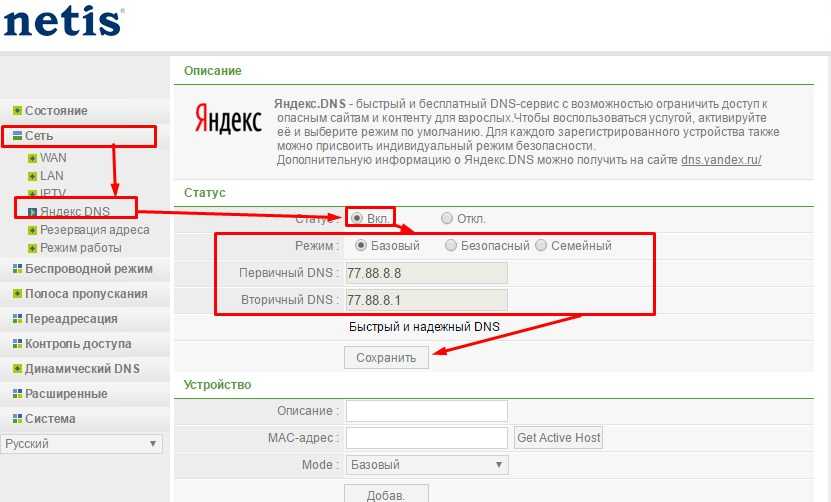
Task: Select the Безопасный mode radio button
Action: [x=452, y=246]
